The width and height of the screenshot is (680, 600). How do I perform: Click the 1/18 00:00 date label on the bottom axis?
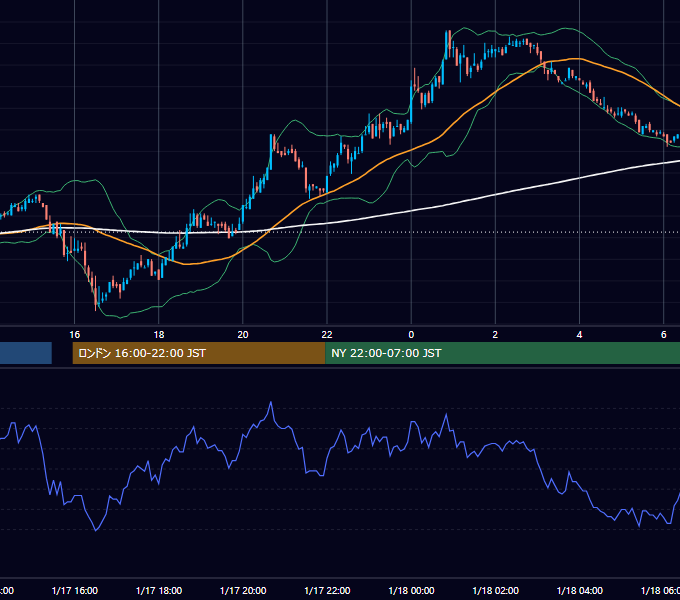click(x=411, y=590)
